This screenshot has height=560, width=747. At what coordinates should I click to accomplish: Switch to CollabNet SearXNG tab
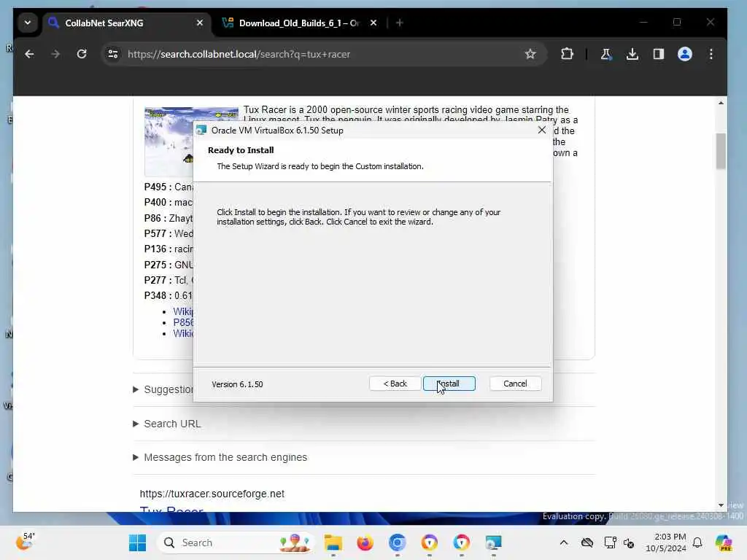click(x=125, y=23)
